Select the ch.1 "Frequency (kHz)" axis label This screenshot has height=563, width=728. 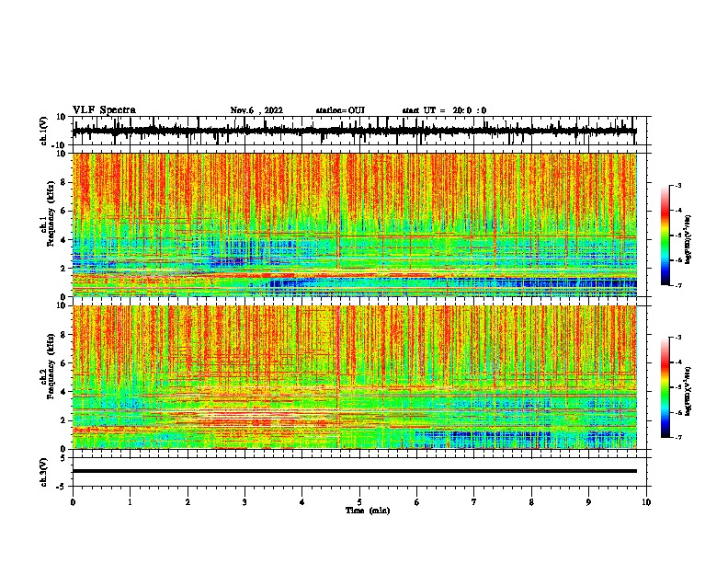coord(51,214)
